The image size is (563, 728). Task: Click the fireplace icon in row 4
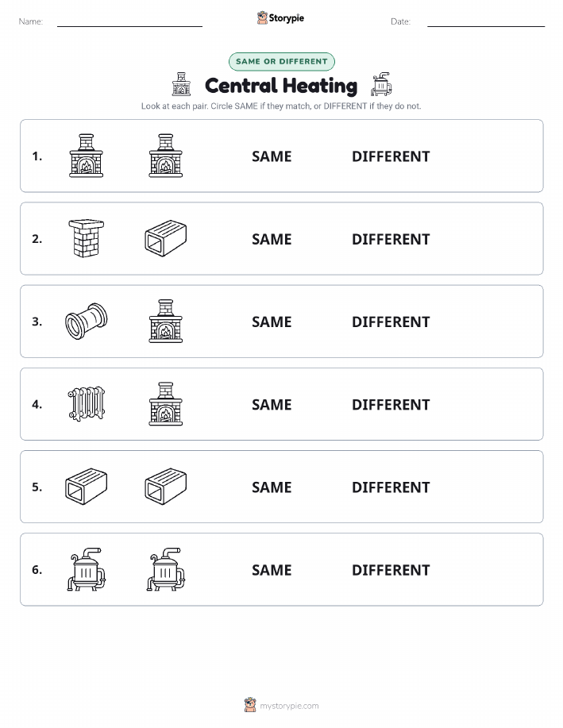[x=166, y=404]
